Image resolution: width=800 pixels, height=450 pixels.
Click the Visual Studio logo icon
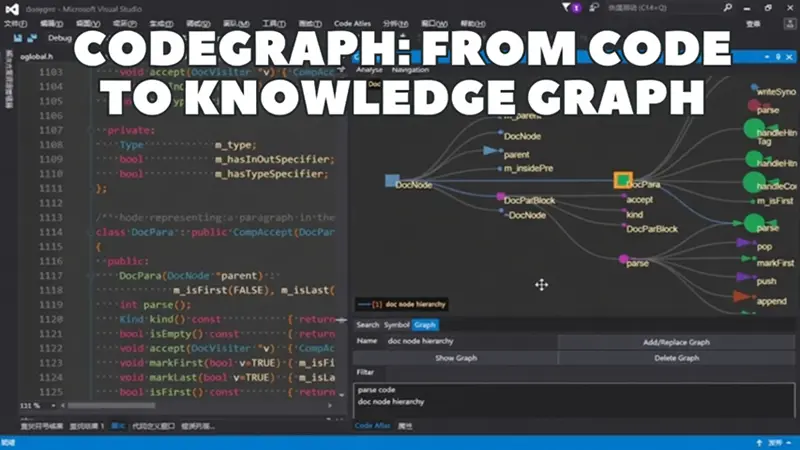coord(12,9)
